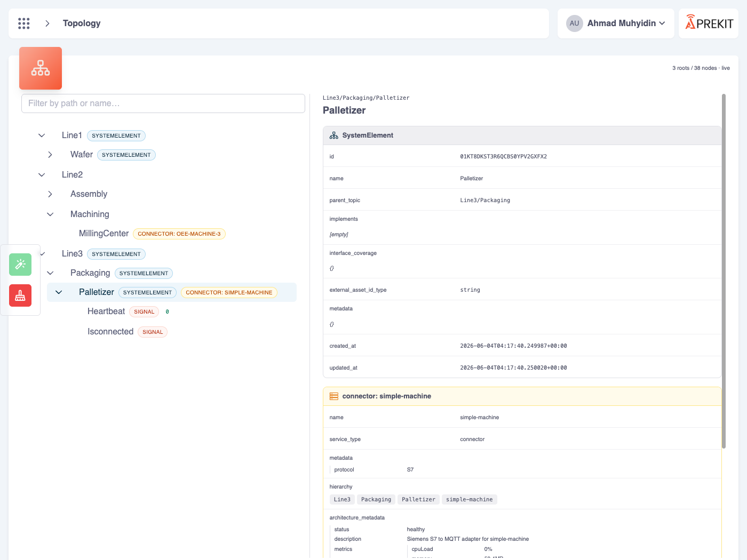Click the updated_at timestamp value

(513, 368)
